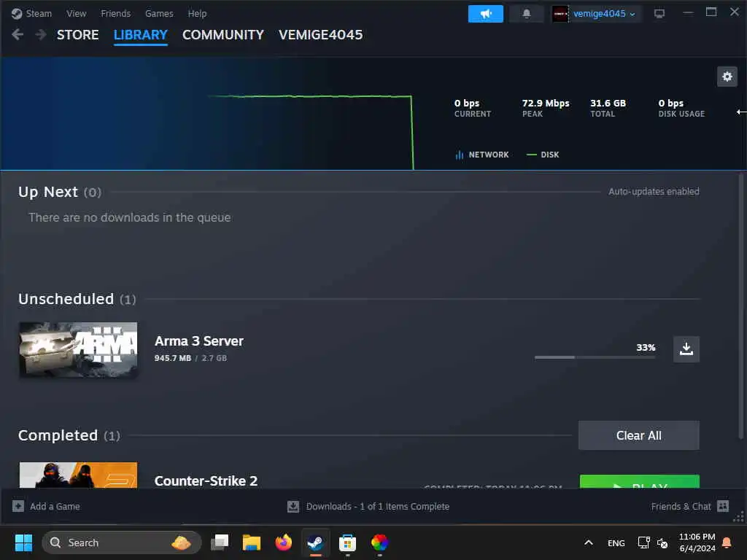Open the Steam menu

(39, 14)
